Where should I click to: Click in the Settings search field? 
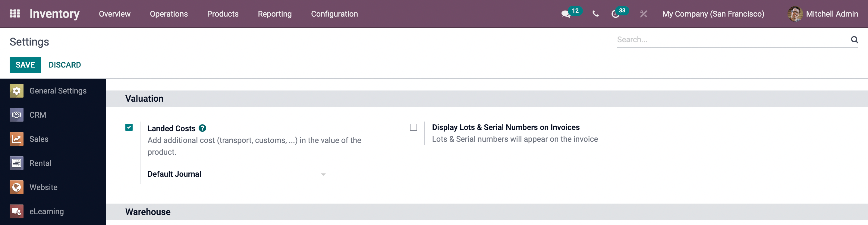point(731,40)
